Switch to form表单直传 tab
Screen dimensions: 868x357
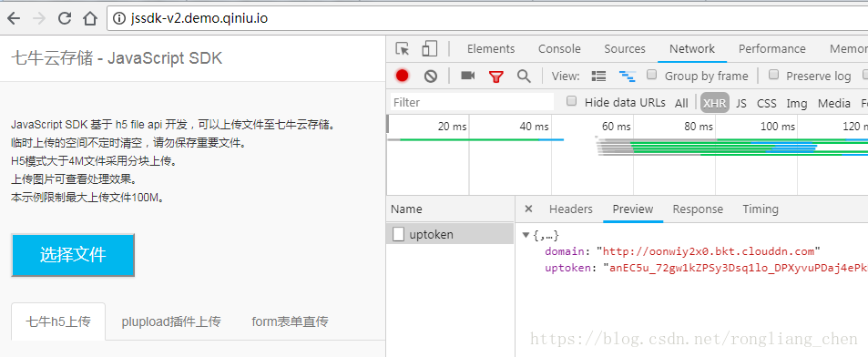coord(290,321)
